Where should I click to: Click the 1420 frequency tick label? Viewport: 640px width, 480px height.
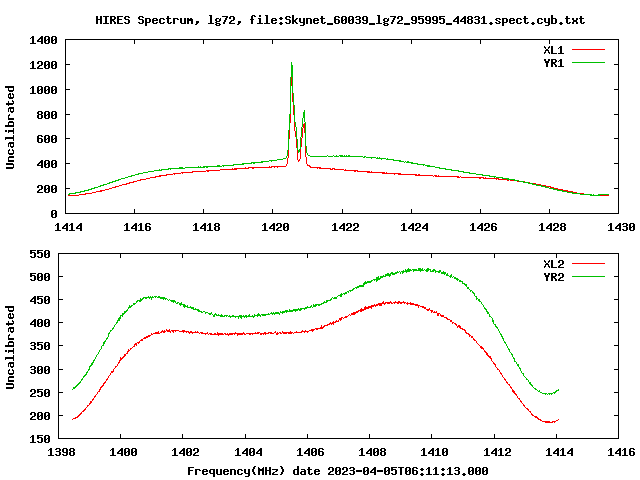[x=275, y=227]
